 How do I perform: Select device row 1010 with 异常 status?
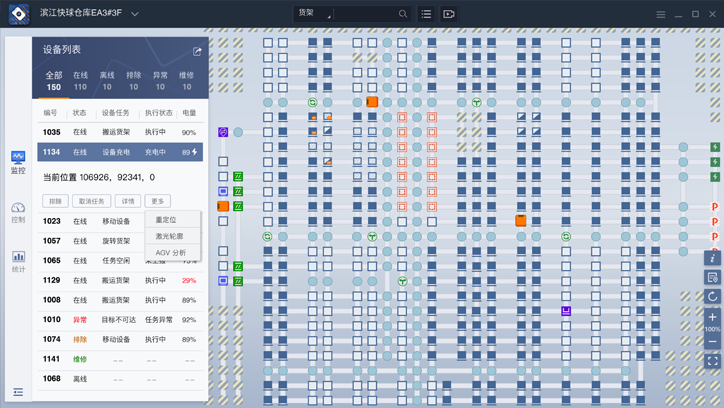tap(120, 320)
